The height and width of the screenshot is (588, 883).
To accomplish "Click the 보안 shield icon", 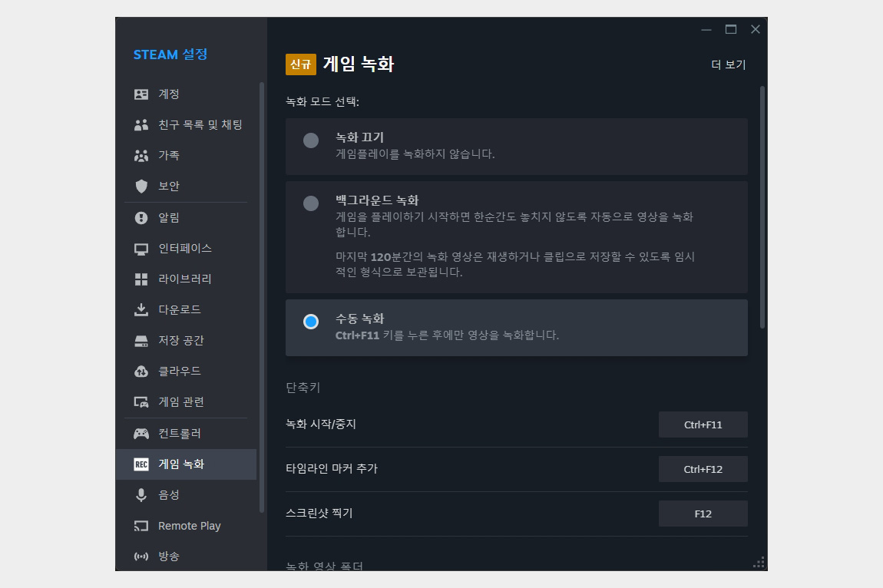I will (x=141, y=186).
